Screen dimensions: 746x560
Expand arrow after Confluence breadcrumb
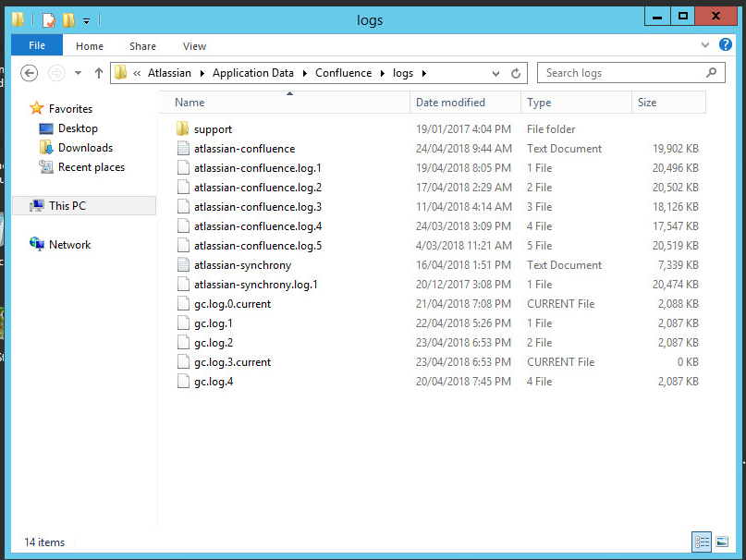(382, 73)
